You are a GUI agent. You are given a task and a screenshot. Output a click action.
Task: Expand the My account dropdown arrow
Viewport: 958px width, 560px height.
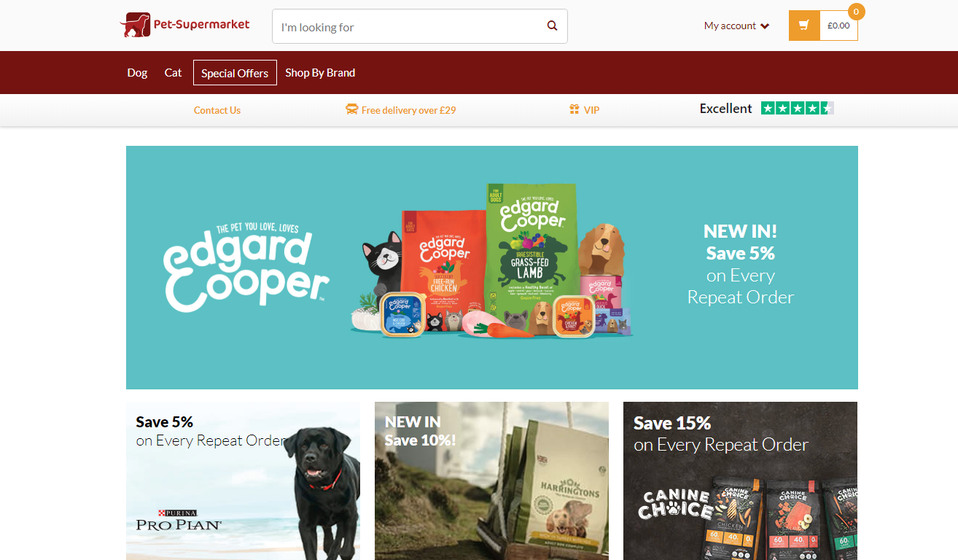click(x=765, y=26)
